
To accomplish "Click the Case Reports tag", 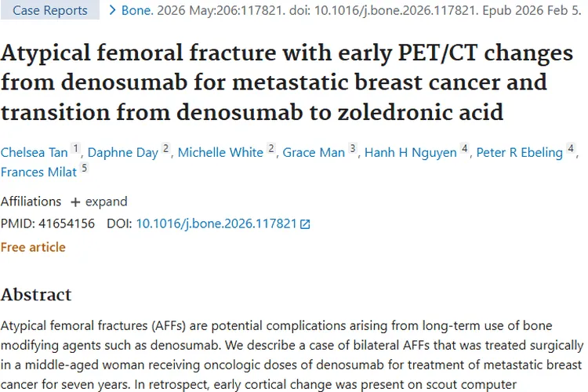I will click(x=50, y=10).
